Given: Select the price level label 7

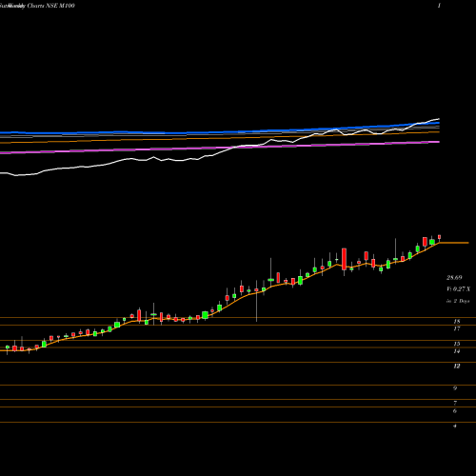Looking at the screenshot, I should coord(455,404).
